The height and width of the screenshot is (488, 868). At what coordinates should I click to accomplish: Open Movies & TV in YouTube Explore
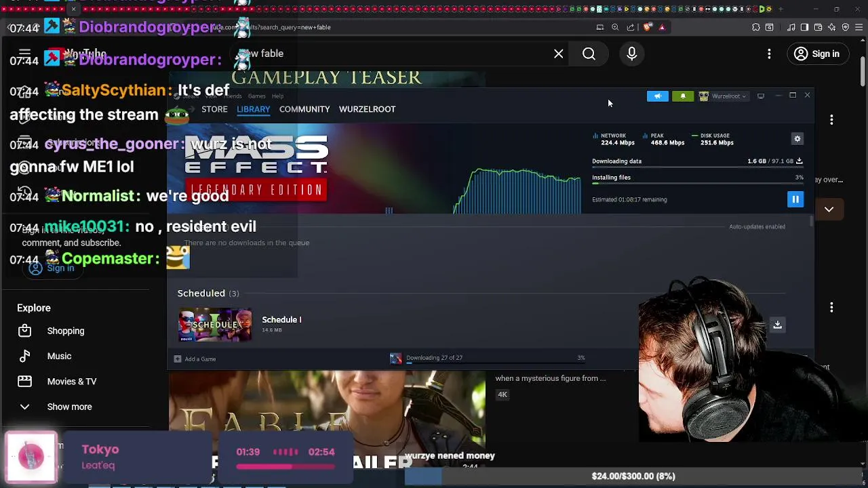(72, 382)
